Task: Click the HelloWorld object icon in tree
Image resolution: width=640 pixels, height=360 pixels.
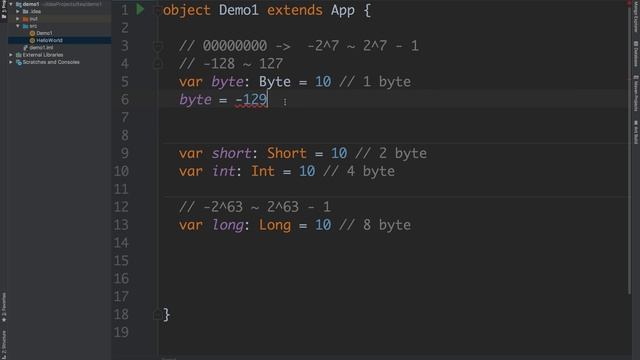Action: [32, 40]
